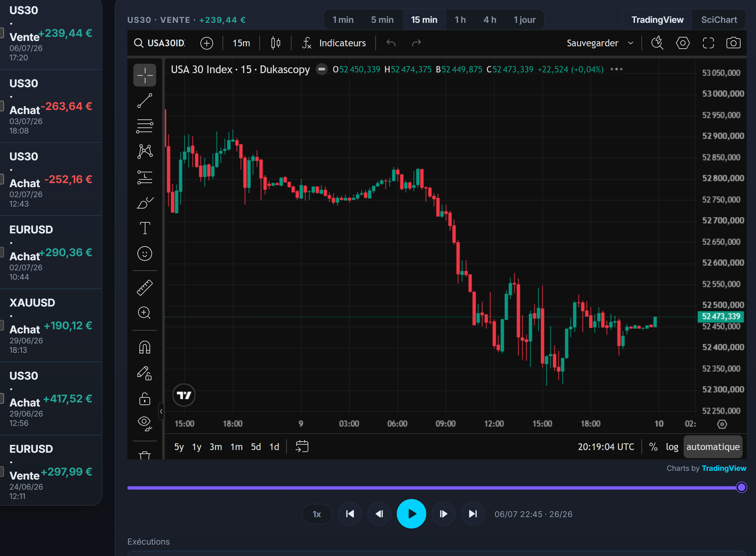Switch to the 5 min timeframe
756x556 pixels.
click(382, 20)
